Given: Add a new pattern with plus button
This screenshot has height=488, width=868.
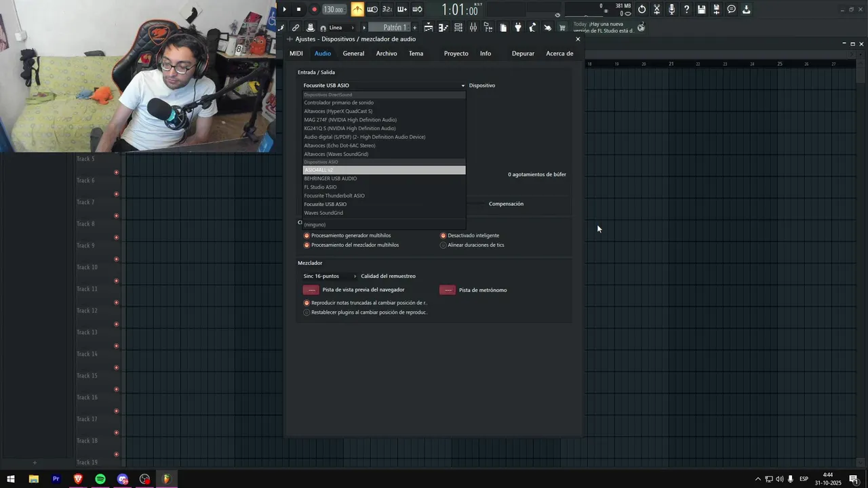Looking at the screenshot, I should 415,28.
